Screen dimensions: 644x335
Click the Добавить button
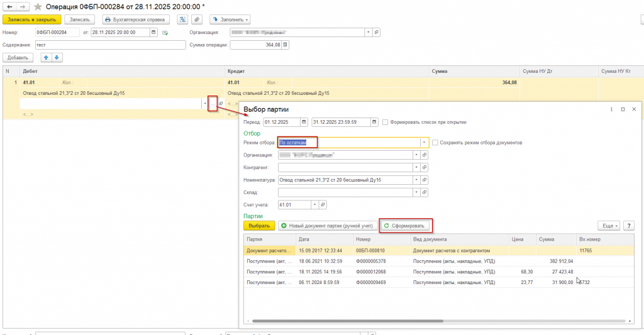(x=18, y=57)
